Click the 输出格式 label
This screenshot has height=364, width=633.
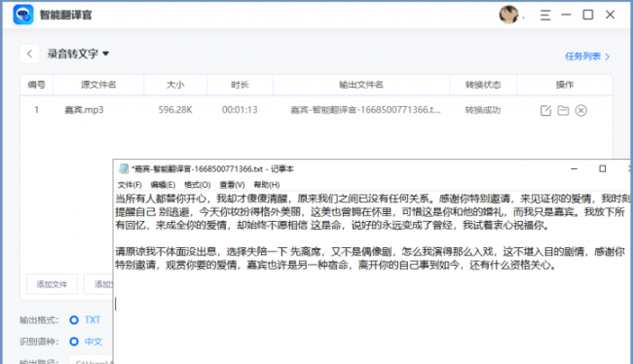(39, 320)
